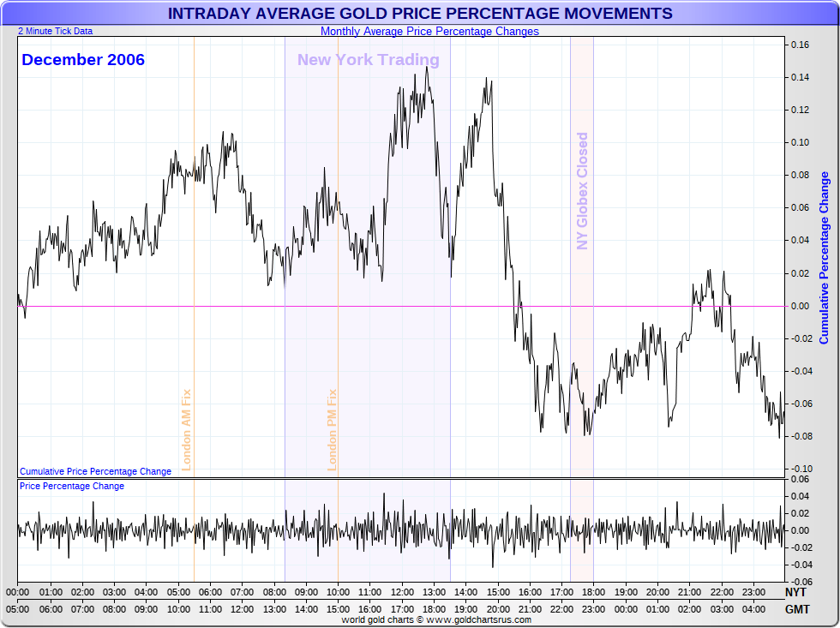This screenshot has width=840, height=628.
Task: Click 'Monthly Average Price Percentage Changes' subtitle
Action: [429, 31]
